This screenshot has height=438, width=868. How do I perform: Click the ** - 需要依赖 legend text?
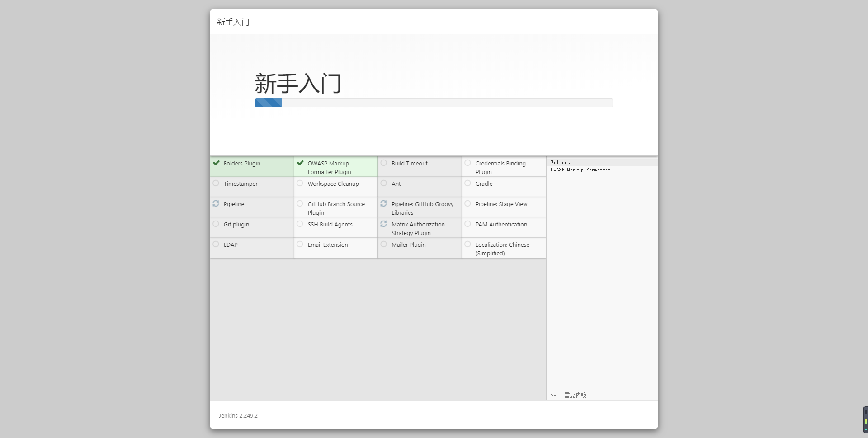568,395
